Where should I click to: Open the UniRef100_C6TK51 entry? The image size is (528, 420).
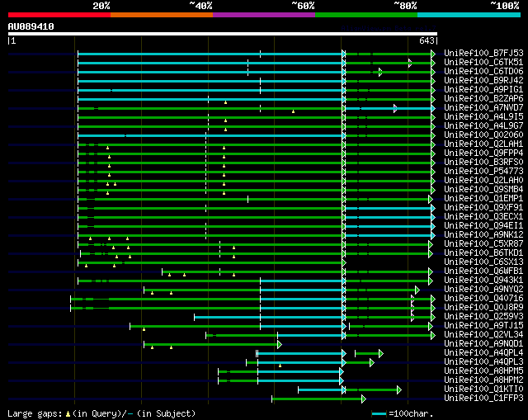(483, 63)
